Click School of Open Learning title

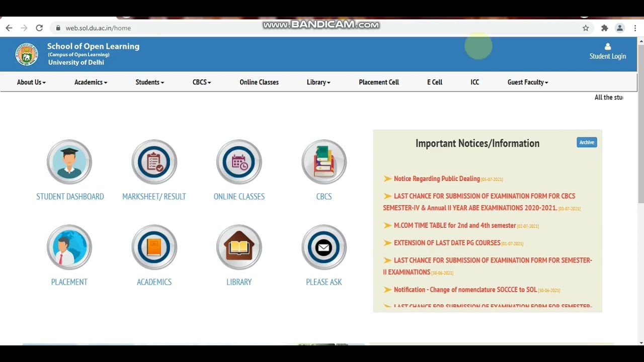[x=93, y=46]
